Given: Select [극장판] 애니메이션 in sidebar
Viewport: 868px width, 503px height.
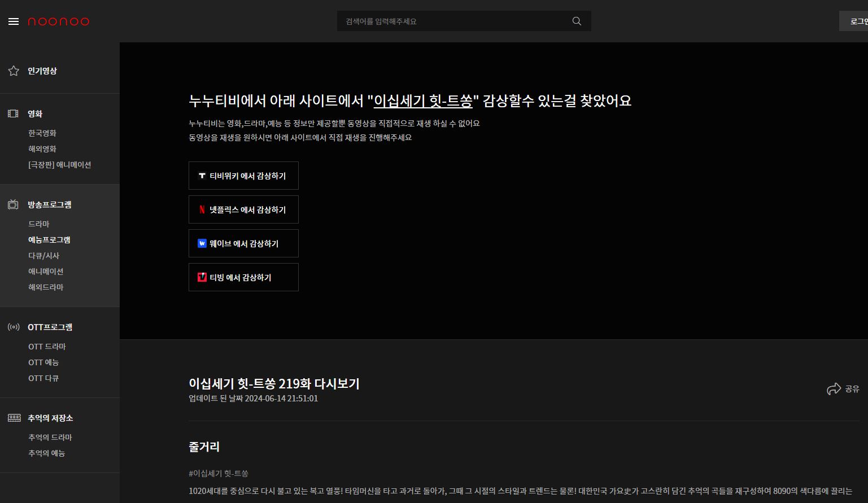Looking at the screenshot, I should point(60,164).
